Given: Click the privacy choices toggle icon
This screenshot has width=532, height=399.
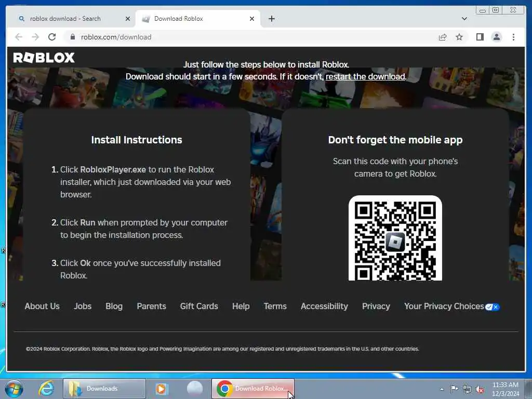Looking at the screenshot, I should 493,307.
